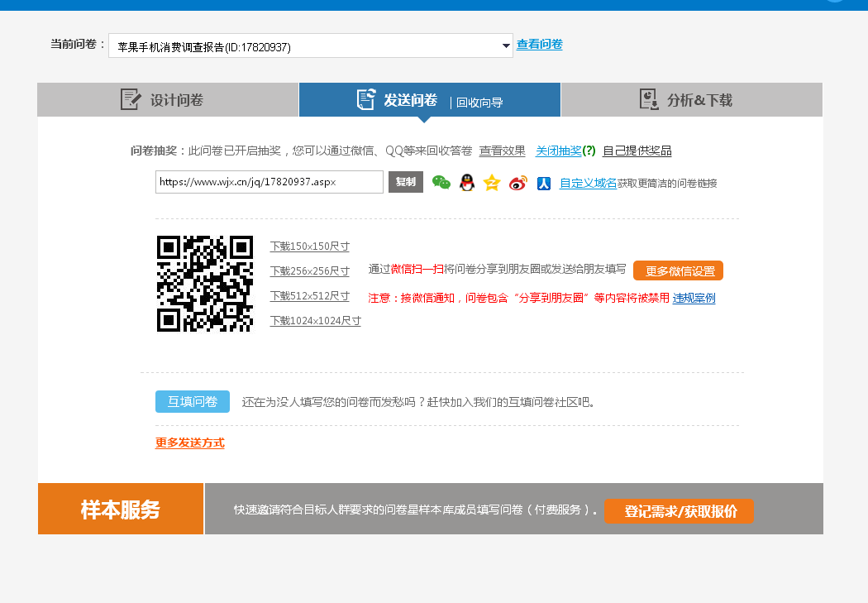This screenshot has width=868, height=603.
Task: Open the current survey dropdown list
Action: point(311,46)
